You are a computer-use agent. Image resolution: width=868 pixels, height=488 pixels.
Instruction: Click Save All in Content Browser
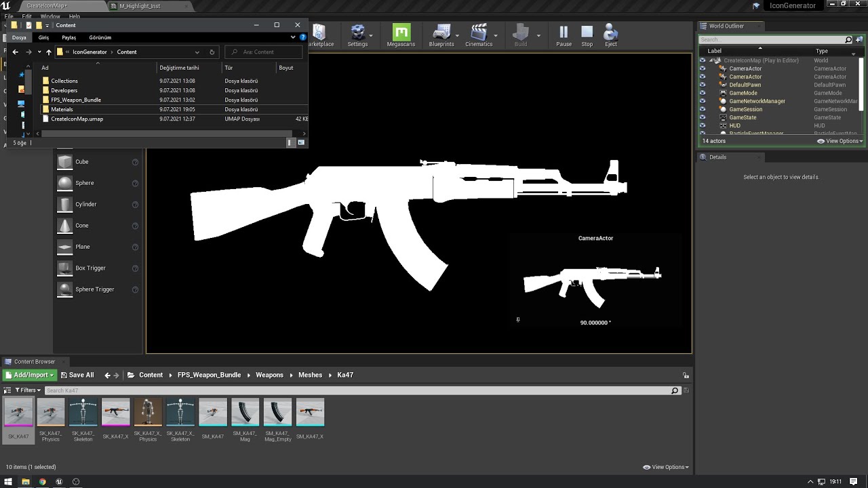point(77,375)
